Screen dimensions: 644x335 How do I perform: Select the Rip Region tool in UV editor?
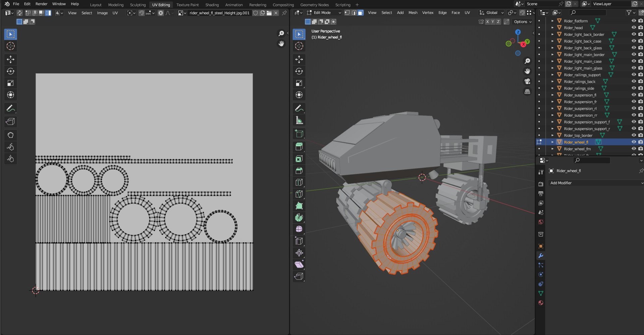[x=10, y=121]
